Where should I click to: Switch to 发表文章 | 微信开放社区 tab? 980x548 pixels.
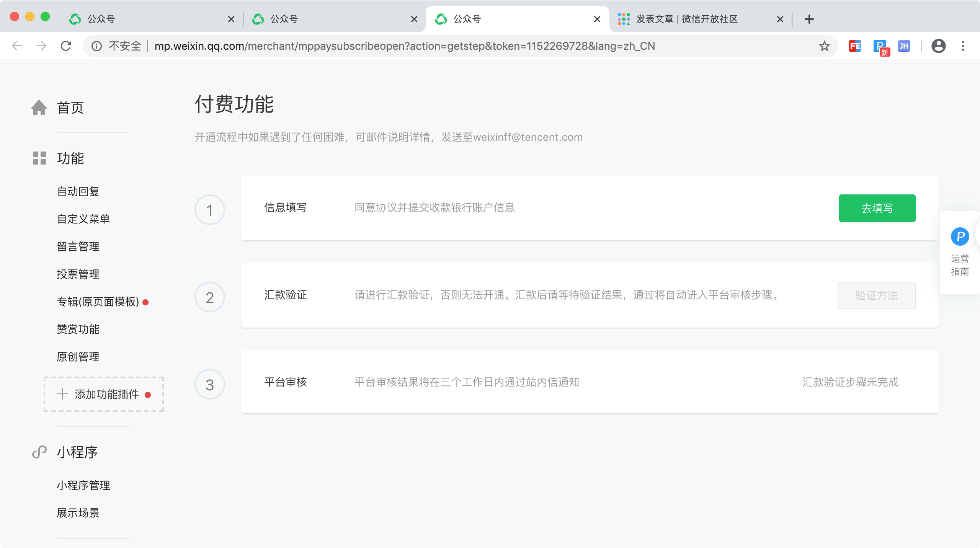coord(686,19)
